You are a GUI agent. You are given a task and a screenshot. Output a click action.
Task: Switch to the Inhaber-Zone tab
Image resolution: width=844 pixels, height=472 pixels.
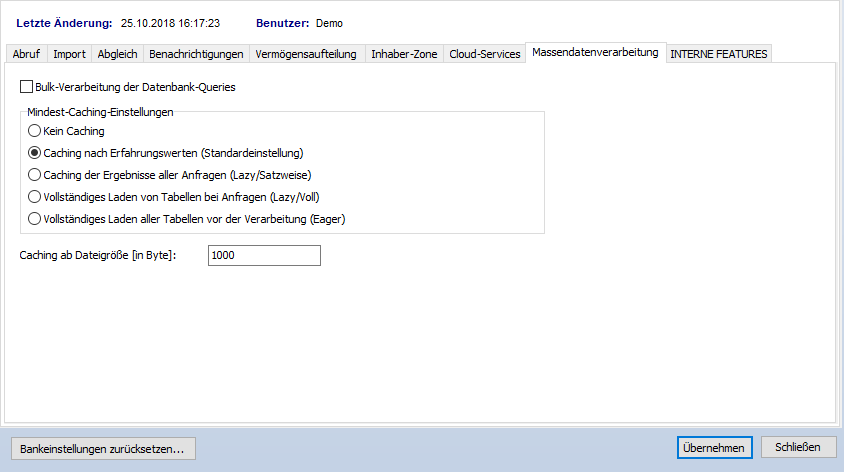coord(404,54)
